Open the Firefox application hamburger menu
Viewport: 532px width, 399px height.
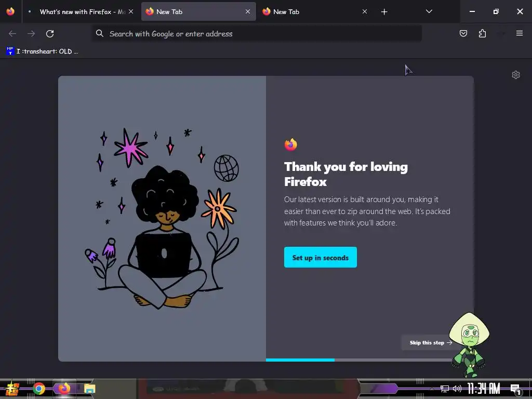tap(519, 33)
